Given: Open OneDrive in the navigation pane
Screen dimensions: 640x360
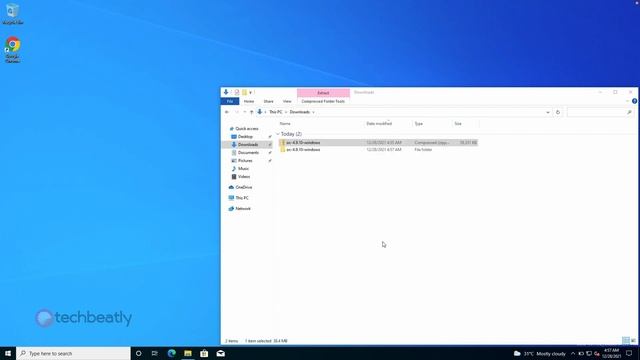Looking at the screenshot, I should click(243, 187).
